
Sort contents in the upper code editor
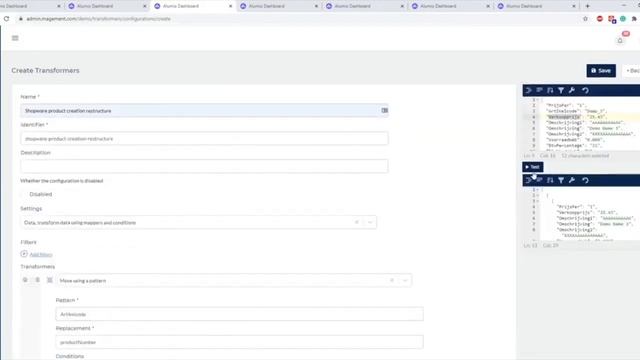click(550, 90)
